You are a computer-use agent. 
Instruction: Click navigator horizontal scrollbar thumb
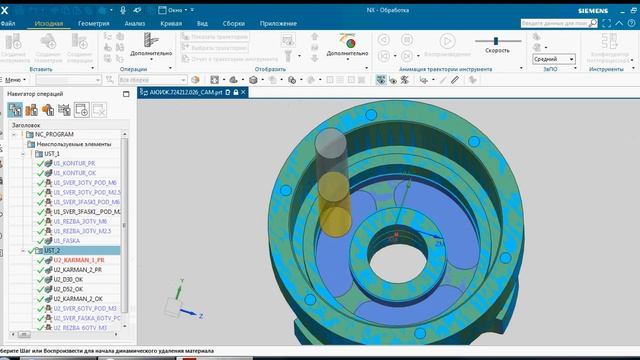pyautogui.click(x=24, y=334)
